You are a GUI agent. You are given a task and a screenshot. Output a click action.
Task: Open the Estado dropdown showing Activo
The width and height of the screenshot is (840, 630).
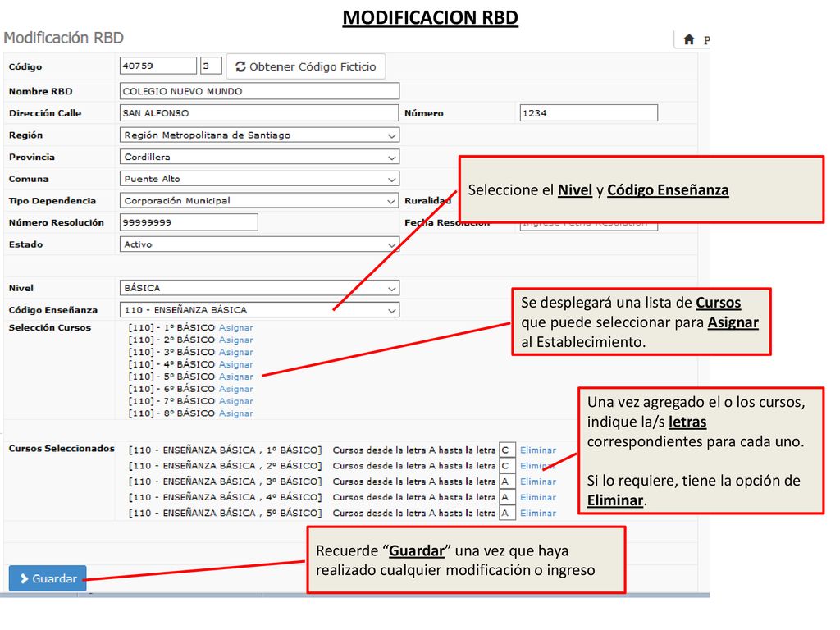tap(259, 244)
